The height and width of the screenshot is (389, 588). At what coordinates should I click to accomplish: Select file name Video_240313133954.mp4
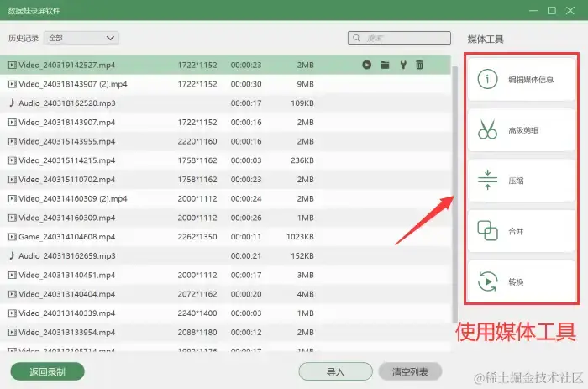tap(66, 333)
